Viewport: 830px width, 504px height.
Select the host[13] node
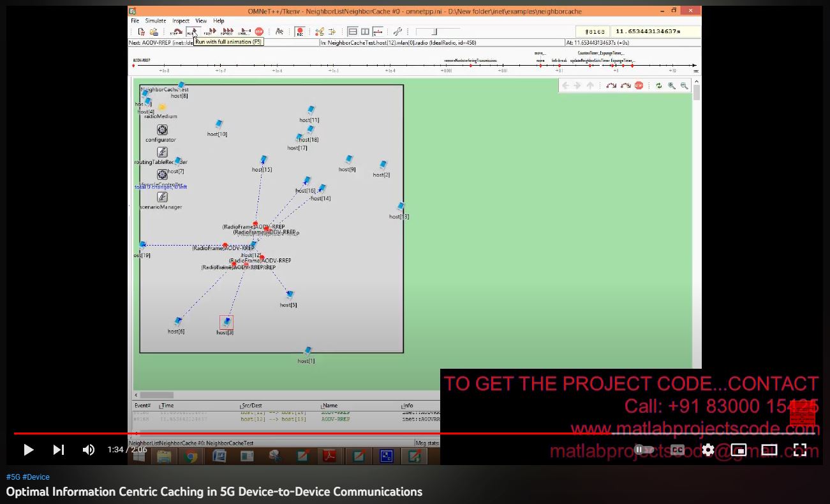point(401,207)
